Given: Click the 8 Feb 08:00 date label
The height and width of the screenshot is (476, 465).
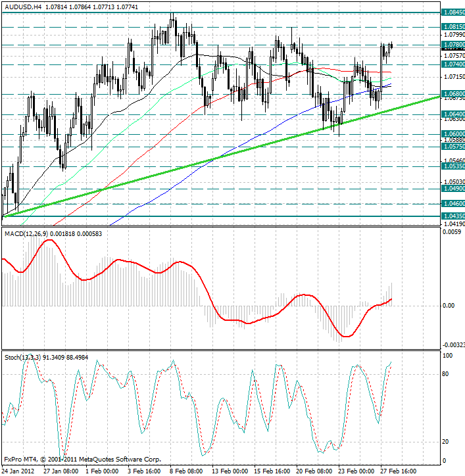Looking at the screenshot, I should [x=186, y=471].
